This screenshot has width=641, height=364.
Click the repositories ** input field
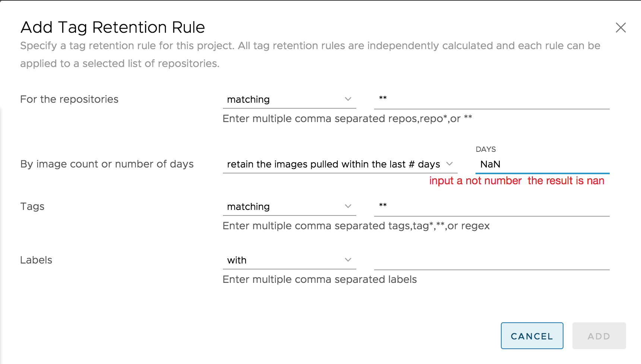(x=491, y=99)
